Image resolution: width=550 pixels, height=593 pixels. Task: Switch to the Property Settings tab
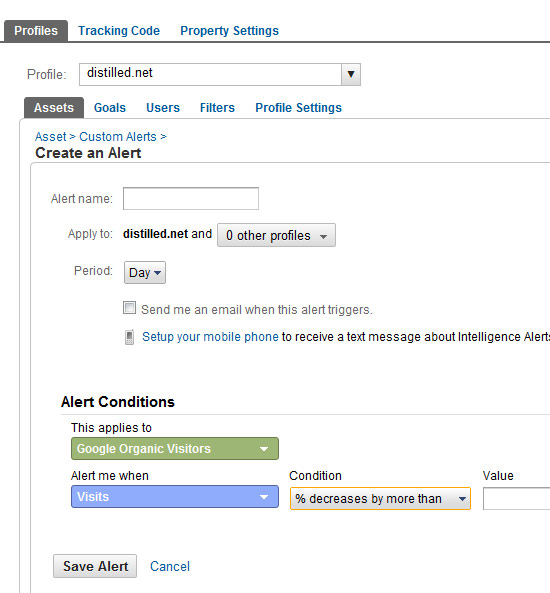[229, 31]
